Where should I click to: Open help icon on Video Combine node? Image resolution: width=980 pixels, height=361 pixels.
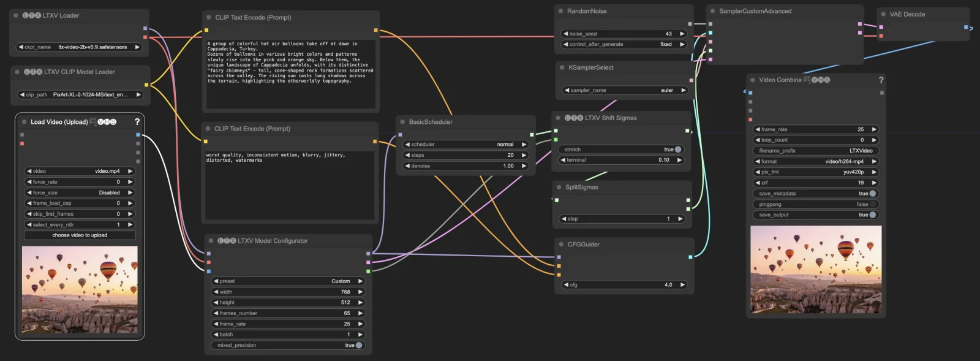[881, 80]
